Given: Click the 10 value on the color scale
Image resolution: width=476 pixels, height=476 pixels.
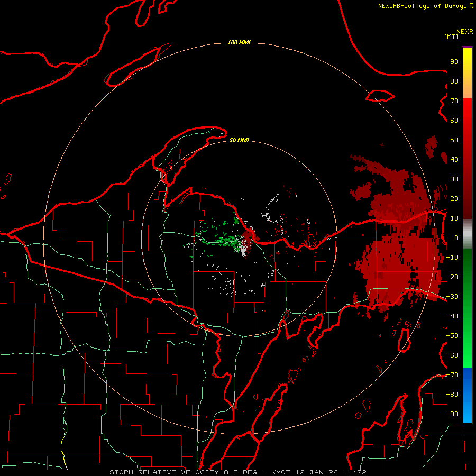Looking at the screenshot, I should [x=454, y=218].
